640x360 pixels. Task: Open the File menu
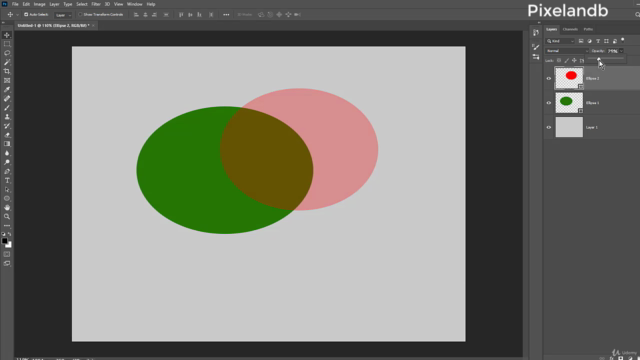point(15,4)
